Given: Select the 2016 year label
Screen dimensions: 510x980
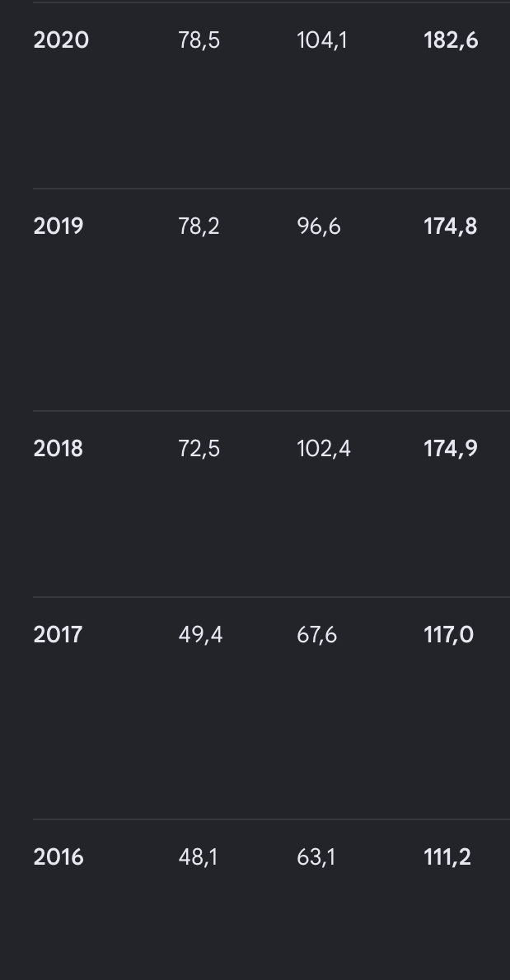Looking at the screenshot, I should (x=58, y=856).
